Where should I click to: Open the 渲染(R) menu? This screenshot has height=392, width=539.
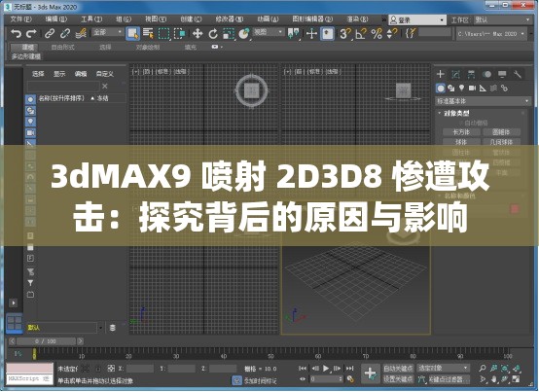click(357, 19)
